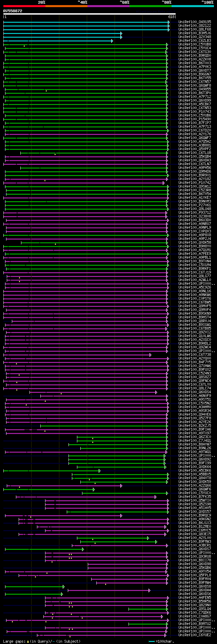Open hit UniRef100_Q8LF68

(195, 29)
